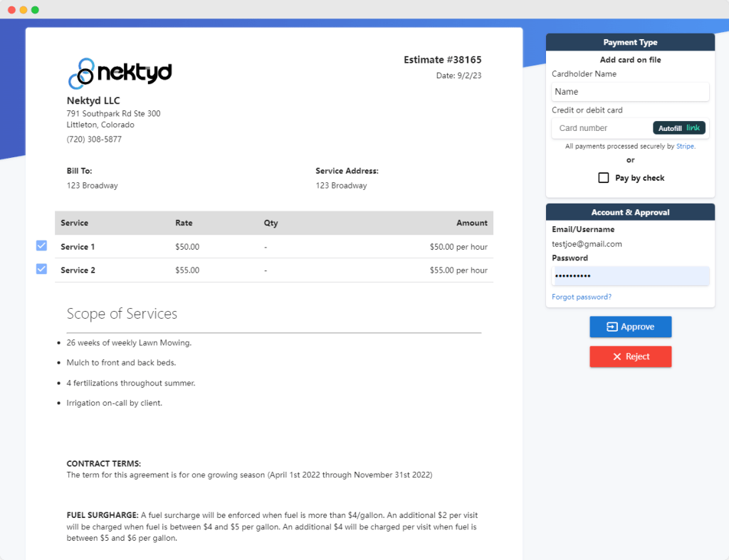The height and width of the screenshot is (560, 729).
Task: Uncheck the Service 2 row checkbox
Action: point(41,268)
